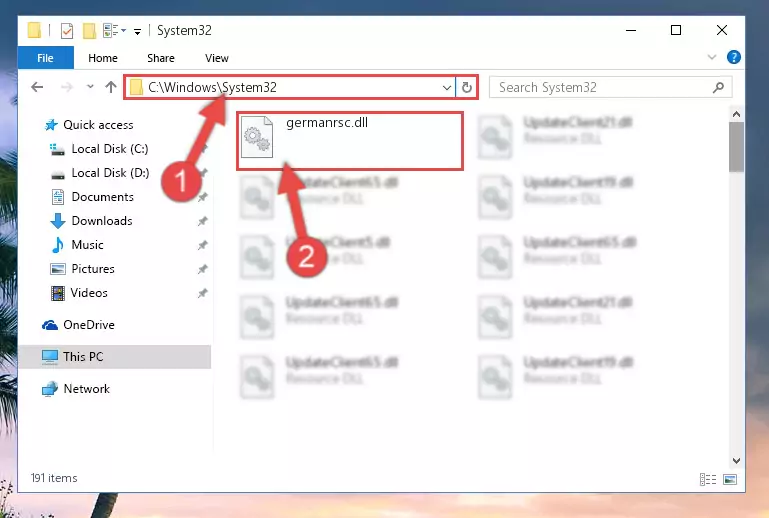Click the pin icon beside Music
This screenshot has height=518, width=769.
click(x=202, y=245)
